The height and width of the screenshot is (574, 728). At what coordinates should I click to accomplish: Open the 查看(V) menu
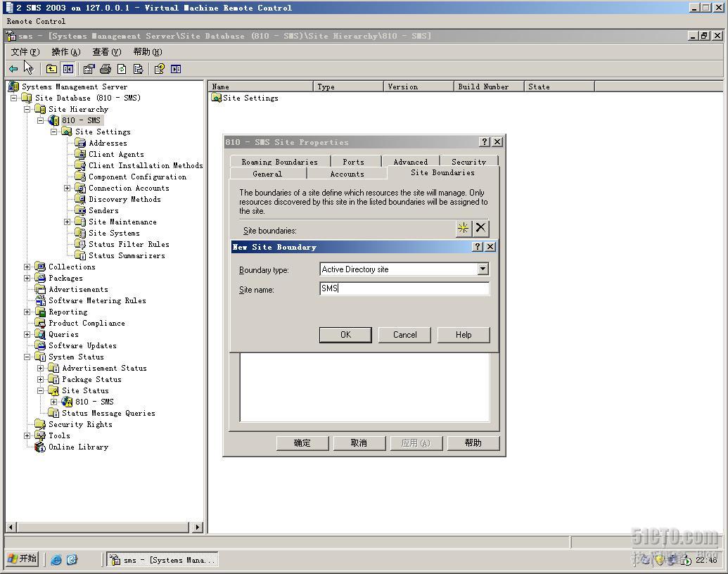107,51
